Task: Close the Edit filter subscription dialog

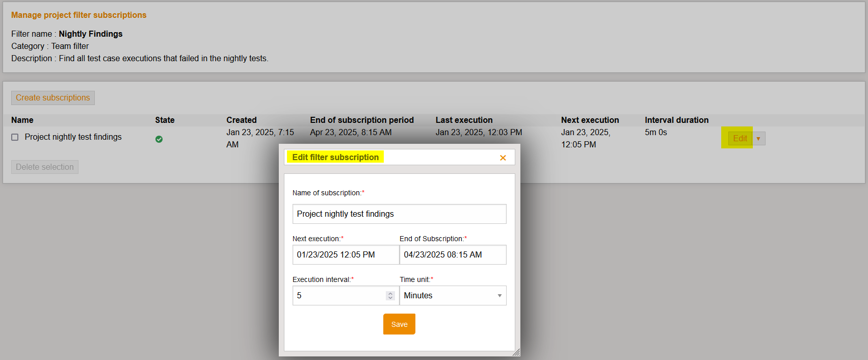Action: (x=503, y=158)
